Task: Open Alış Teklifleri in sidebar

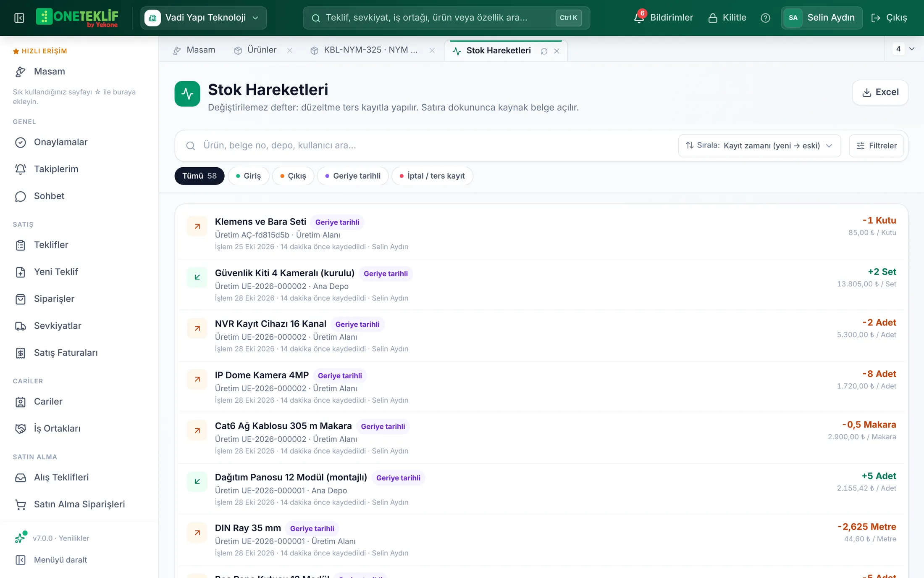Action: pyautogui.click(x=79, y=477)
